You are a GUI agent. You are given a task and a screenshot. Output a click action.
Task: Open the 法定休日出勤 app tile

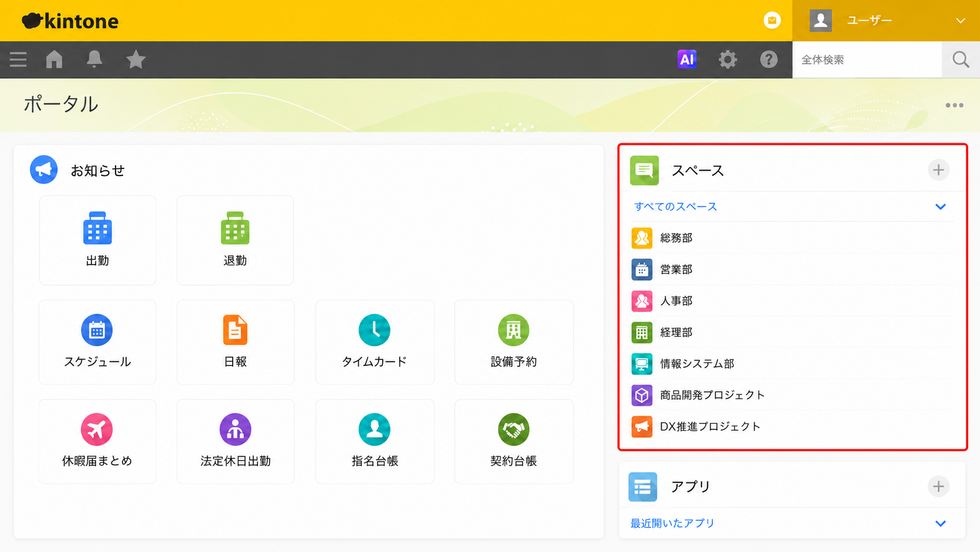coord(235,441)
